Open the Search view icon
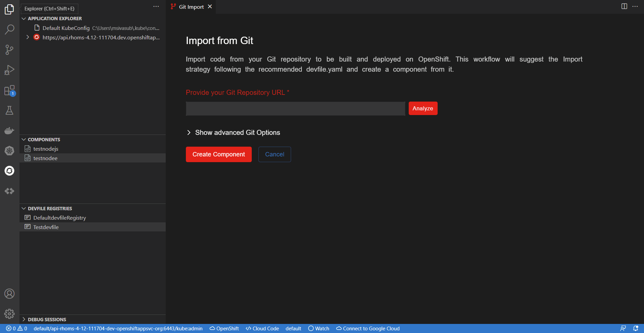Image resolution: width=644 pixels, height=333 pixels. click(x=9, y=30)
